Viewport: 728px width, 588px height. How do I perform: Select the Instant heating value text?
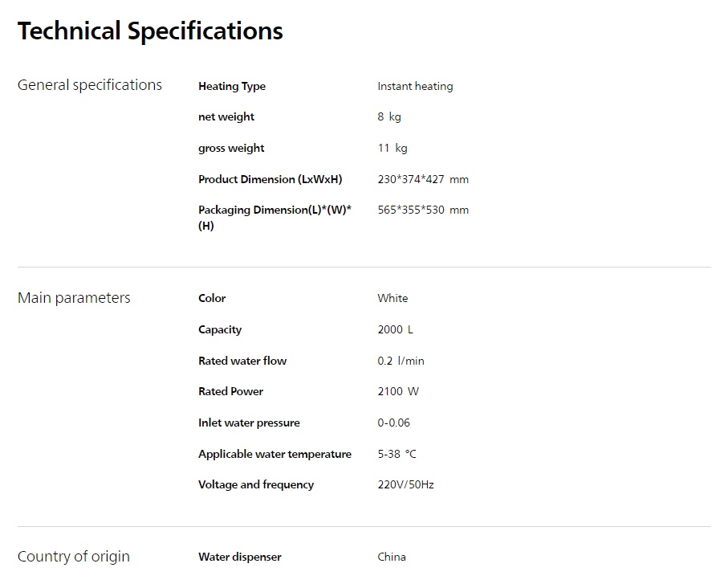(415, 86)
